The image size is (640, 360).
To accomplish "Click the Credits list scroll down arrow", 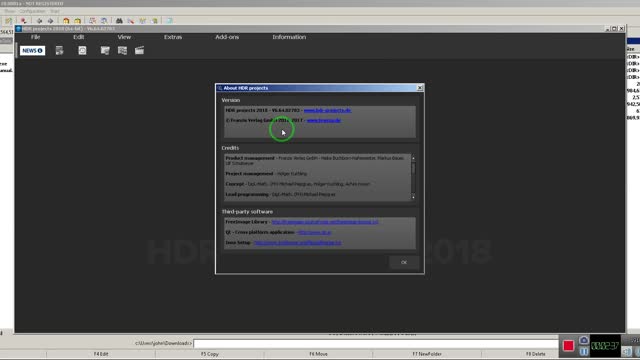I will click(x=413, y=197).
